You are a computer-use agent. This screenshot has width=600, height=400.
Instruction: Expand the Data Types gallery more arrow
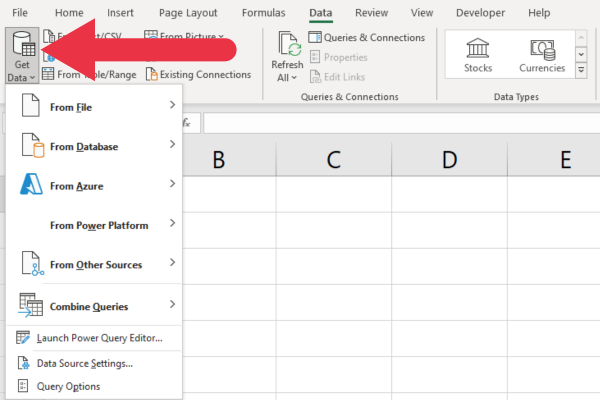point(581,70)
